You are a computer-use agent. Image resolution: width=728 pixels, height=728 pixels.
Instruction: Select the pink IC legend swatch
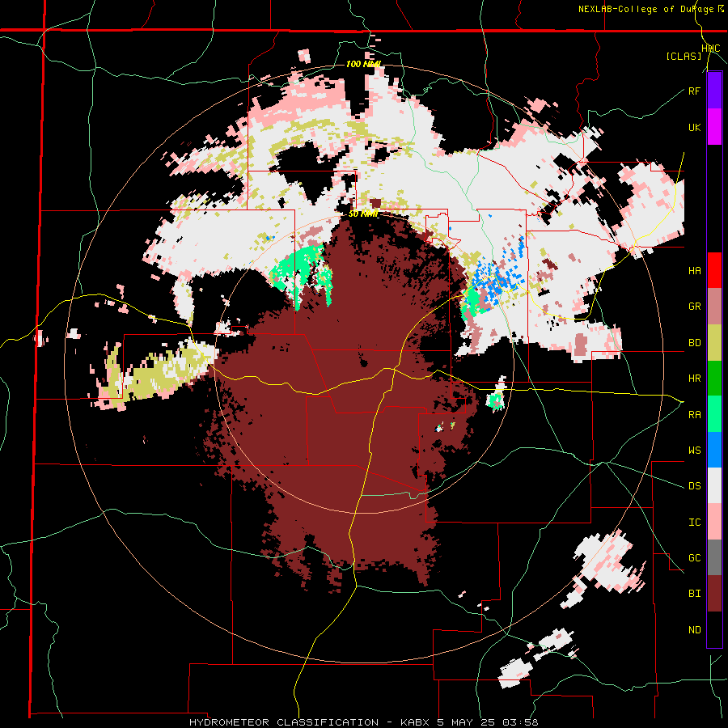714,522
